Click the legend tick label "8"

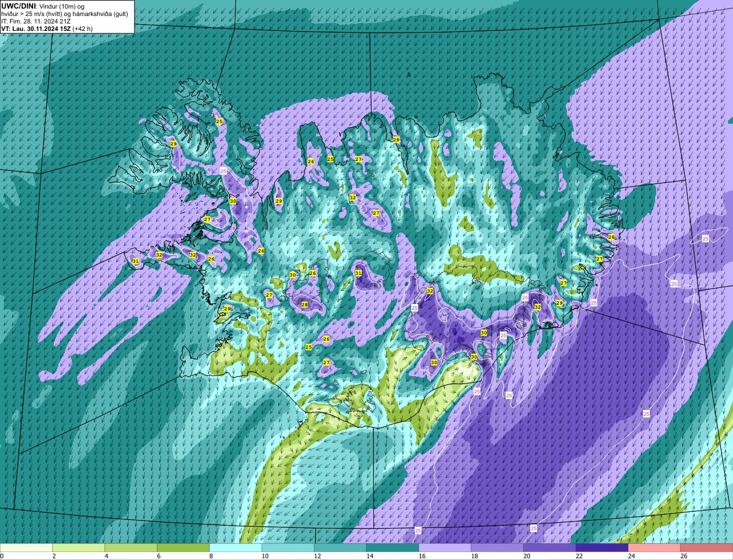pyautogui.click(x=210, y=556)
